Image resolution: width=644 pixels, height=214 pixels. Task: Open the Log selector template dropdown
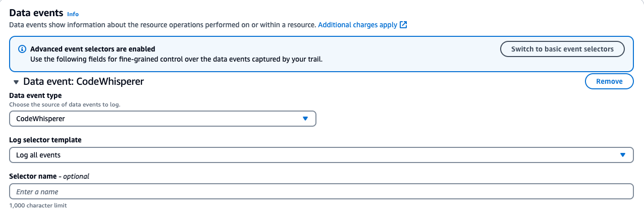click(x=321, y=155)
